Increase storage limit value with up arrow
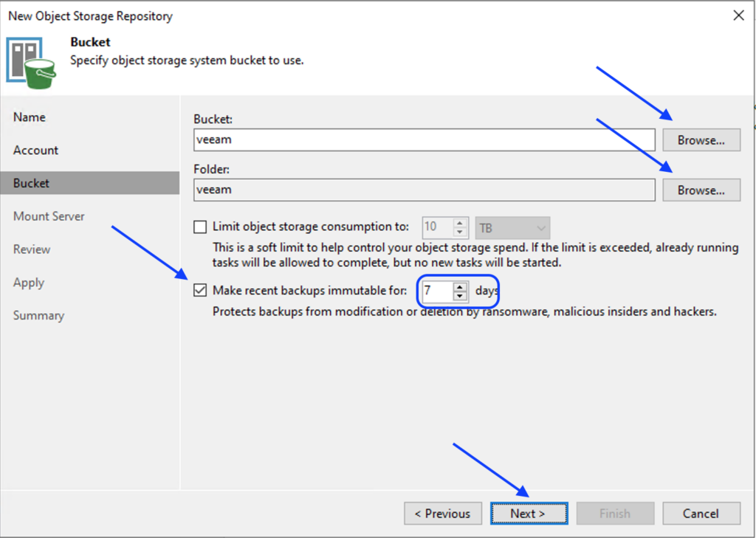Image resolution: width=756 pixels, height=538 pixels. coord(460,223)
